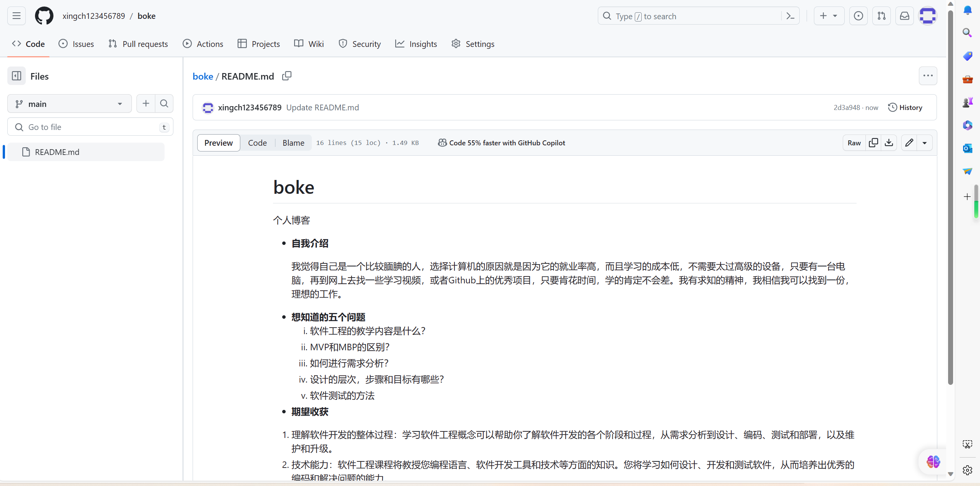Download the raw README file
The image size is (980, 486).
889,143
